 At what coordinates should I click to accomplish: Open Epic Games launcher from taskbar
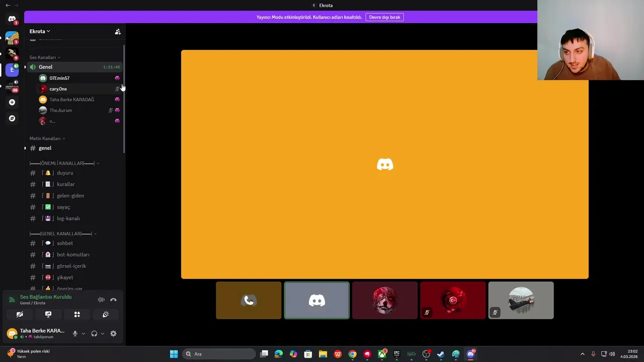tap(396, 354)
